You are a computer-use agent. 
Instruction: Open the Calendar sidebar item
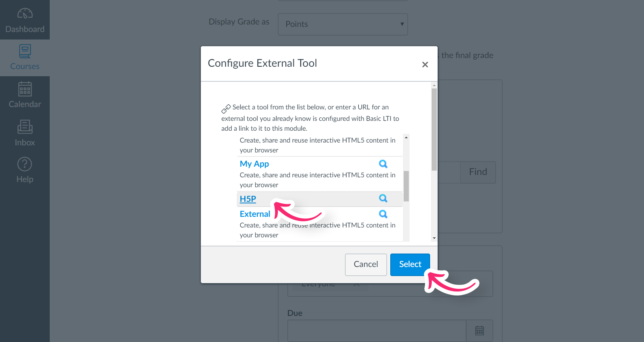[25, 95]
